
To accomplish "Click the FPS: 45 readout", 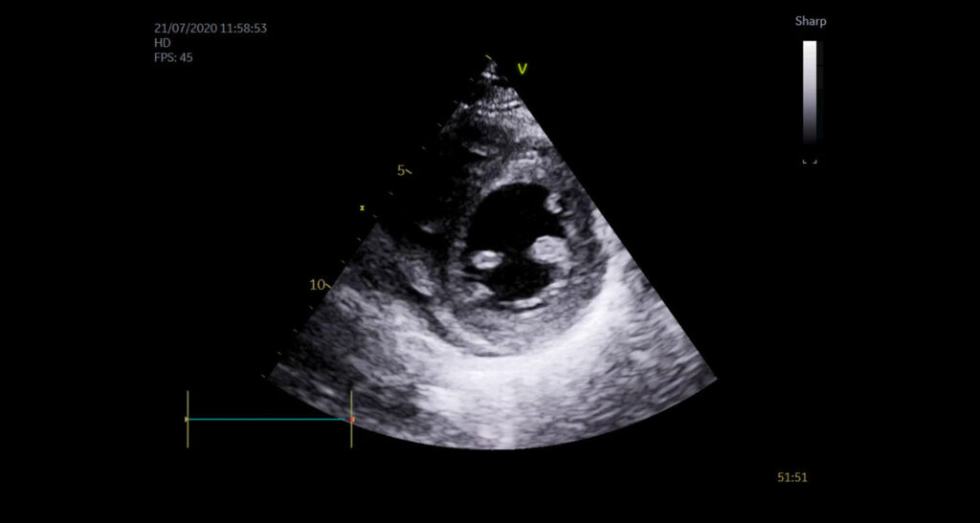I will coord(173,57).
